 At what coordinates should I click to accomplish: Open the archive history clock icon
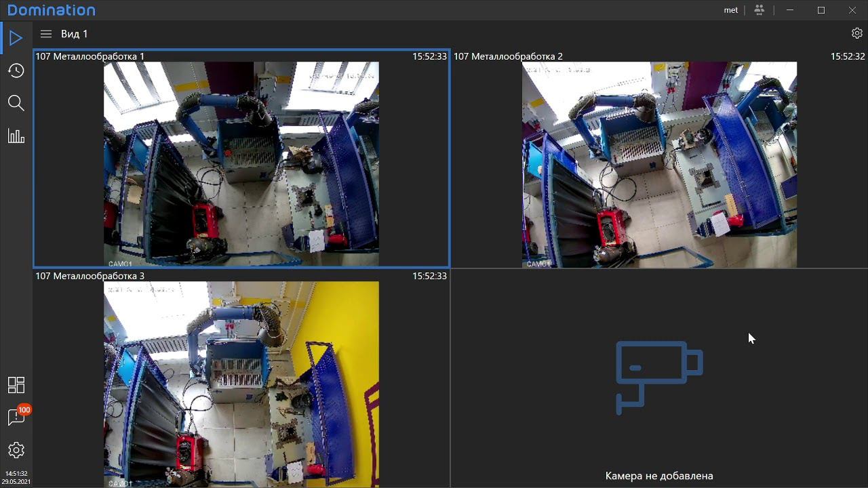[x=16, y=70]
